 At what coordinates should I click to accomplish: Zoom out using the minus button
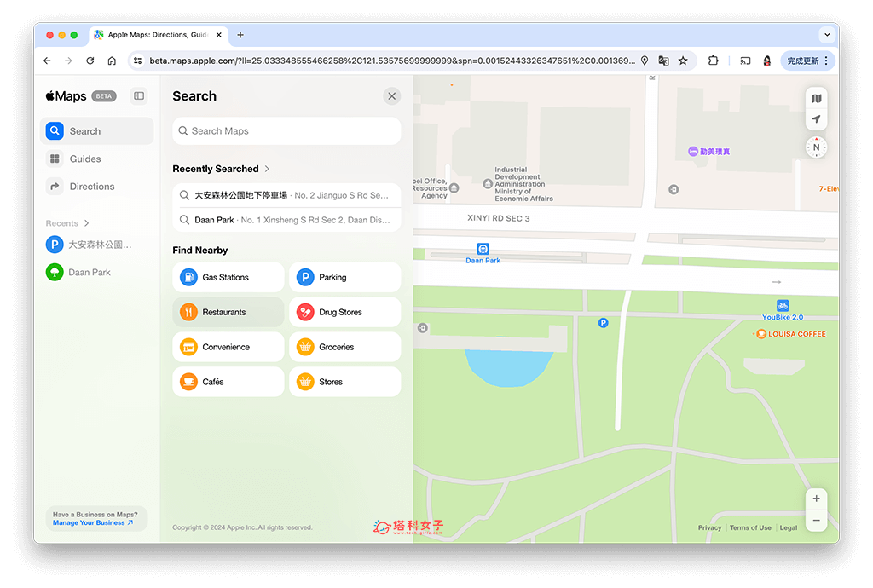tap(816, 520)
